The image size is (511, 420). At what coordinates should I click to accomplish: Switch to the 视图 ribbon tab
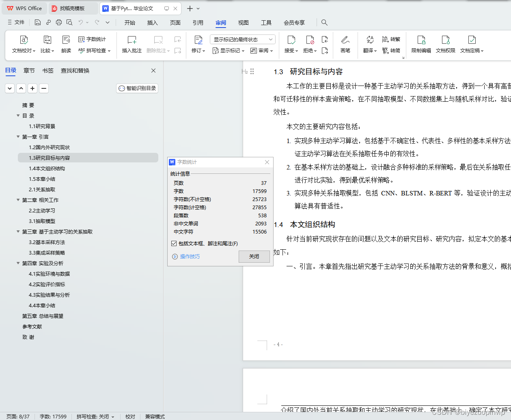pos(243,23)
